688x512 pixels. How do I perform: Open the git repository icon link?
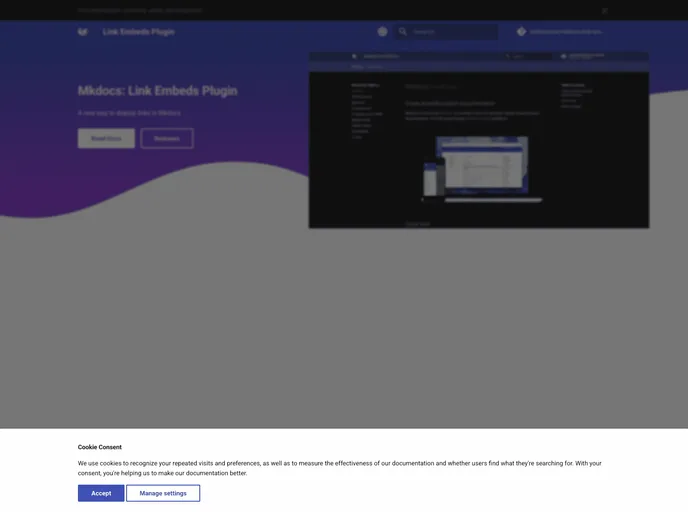(x=521, y=32)
